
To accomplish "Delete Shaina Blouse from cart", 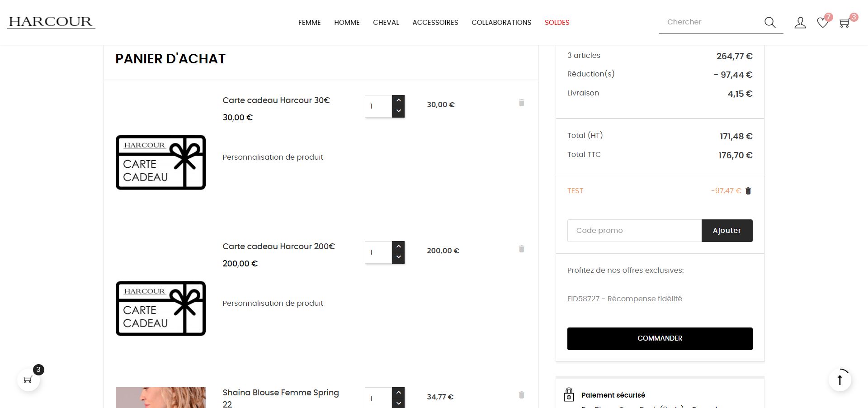I will [521, 395].
